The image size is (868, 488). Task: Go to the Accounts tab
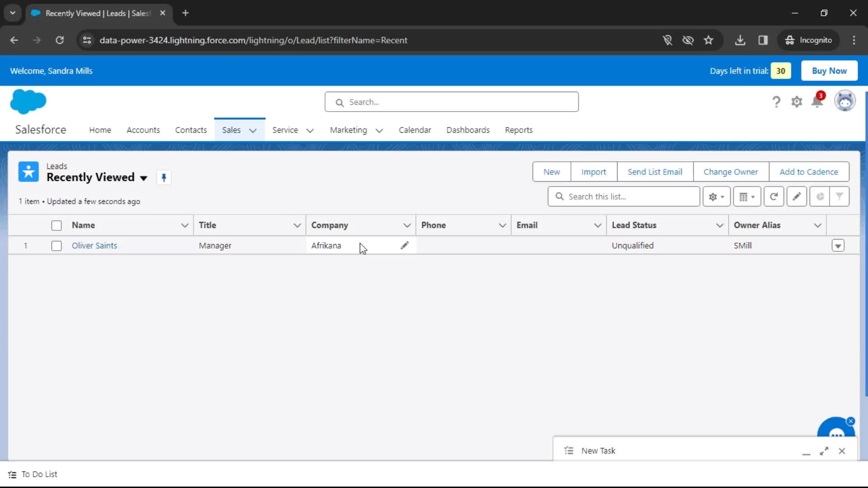143,130
